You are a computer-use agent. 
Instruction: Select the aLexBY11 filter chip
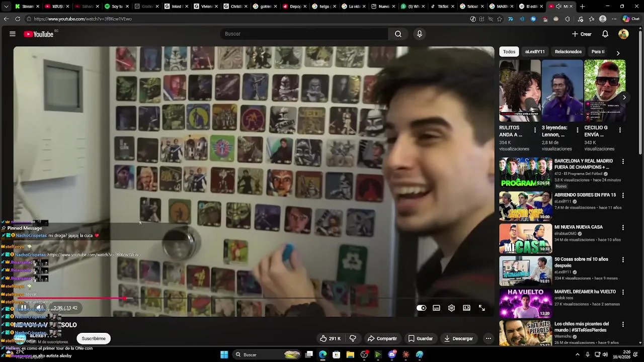pos(535,52)
